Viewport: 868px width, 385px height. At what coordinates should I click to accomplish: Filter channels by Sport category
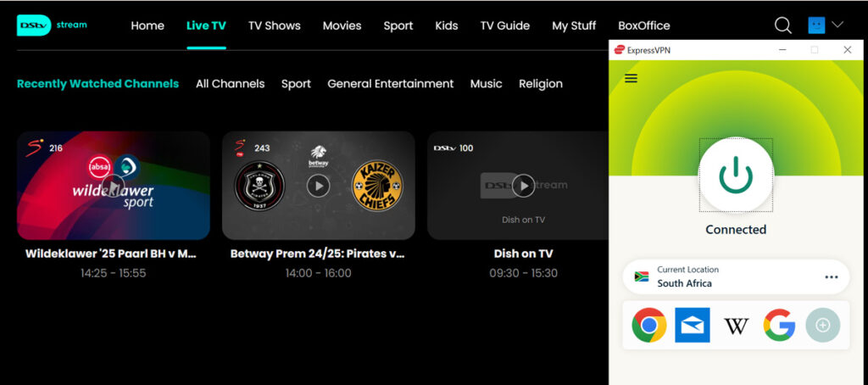(296, 84)
